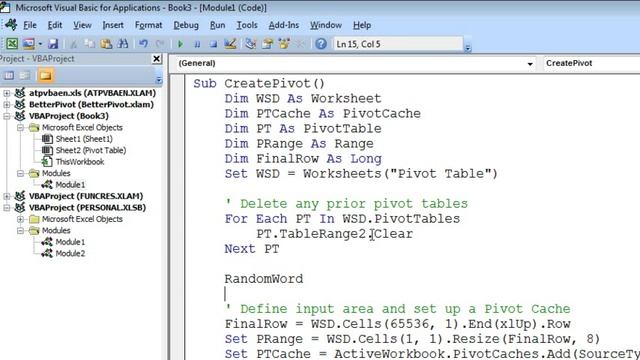
Task: Save the workbook with the floppy icon
Action: (x=53, y=44)
